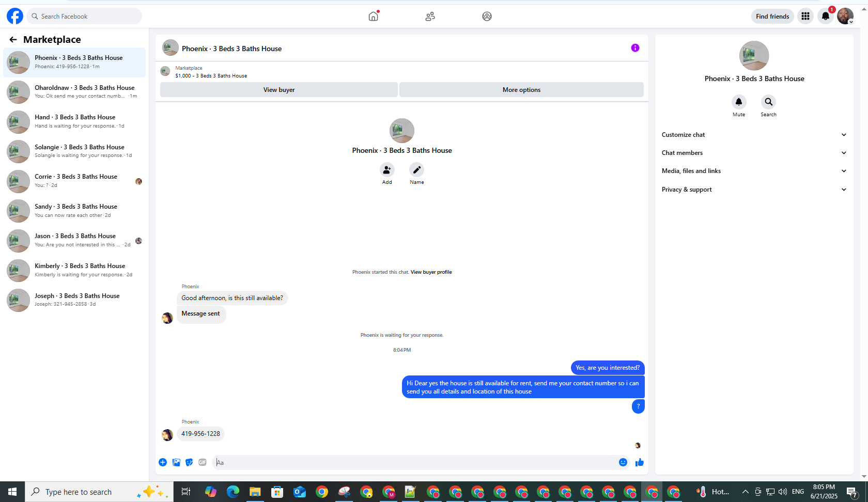Open the Home feed icon
Image resolution: width=868 pixels, height=502 pixels.
(x=373, y=16)
